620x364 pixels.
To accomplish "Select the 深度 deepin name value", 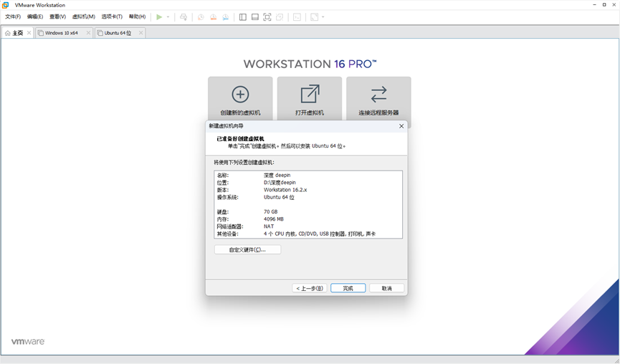I will click(277, 175).
